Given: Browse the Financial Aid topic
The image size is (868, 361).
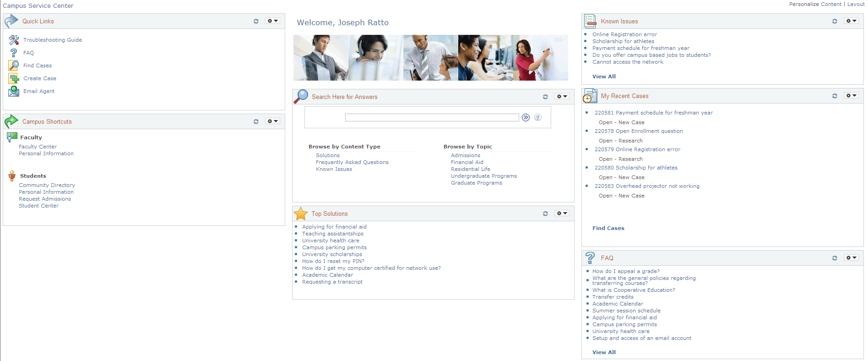Looking at the screenshot, I should [x=467, y=162].
